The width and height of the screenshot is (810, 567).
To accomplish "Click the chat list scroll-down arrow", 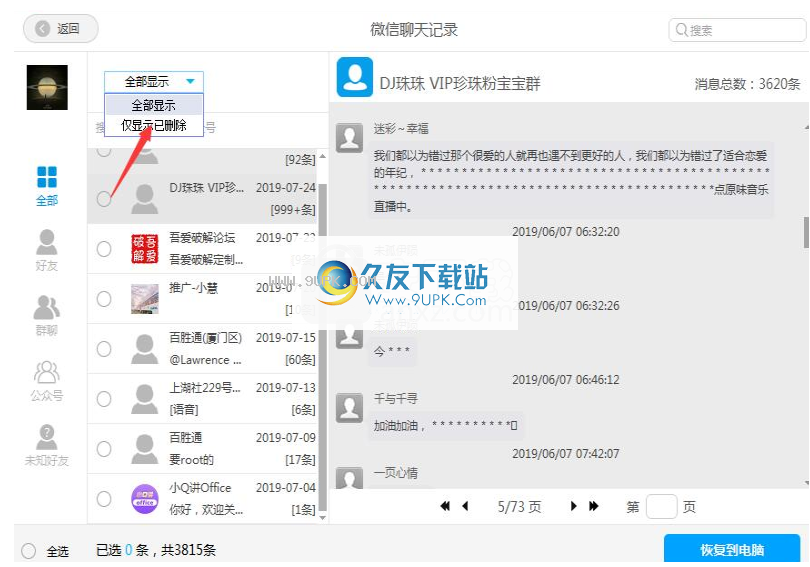I will (323, 517).
